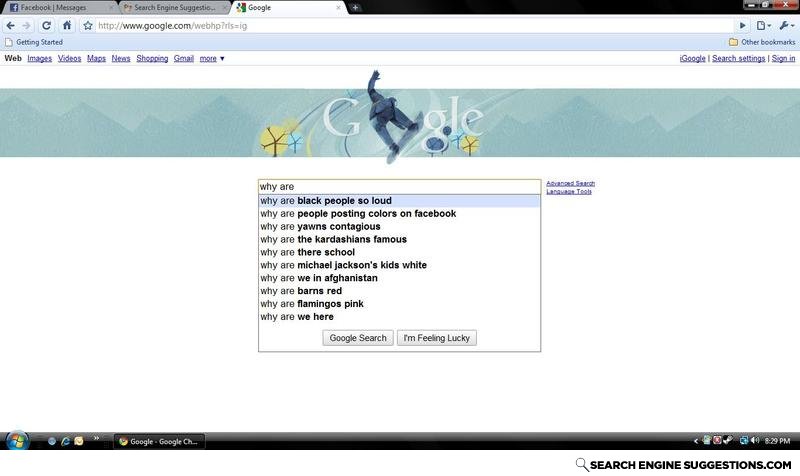800x476 pixels.
Task: Click the Google Search button
Action: click(358, 338)
